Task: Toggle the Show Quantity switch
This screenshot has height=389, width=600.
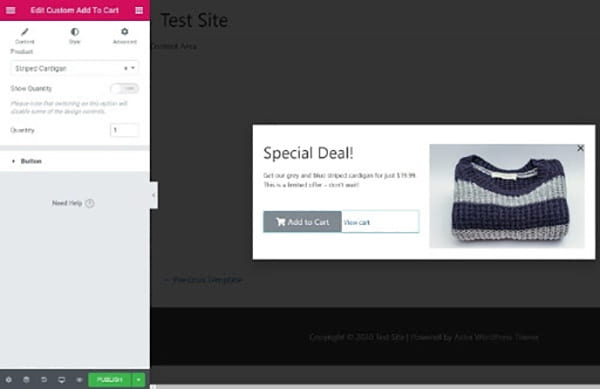Action: (124, 88)
